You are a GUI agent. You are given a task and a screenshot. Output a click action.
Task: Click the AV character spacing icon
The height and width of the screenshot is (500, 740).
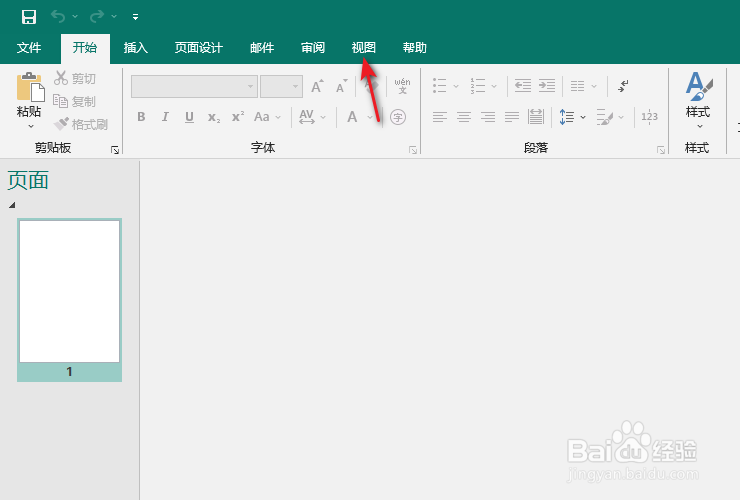click(x=307, y=117)
